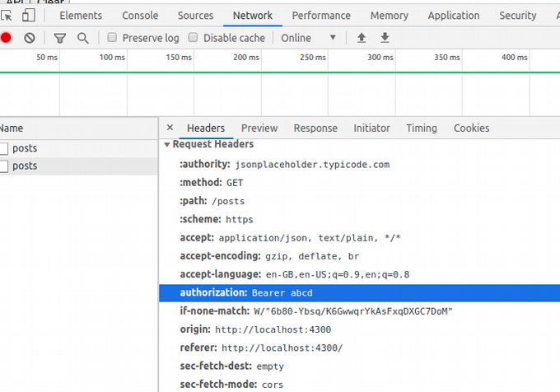Close the request details pane
The height and width of the screenshot is (392, 560).
pyautogui.click(x=170, y=128)
